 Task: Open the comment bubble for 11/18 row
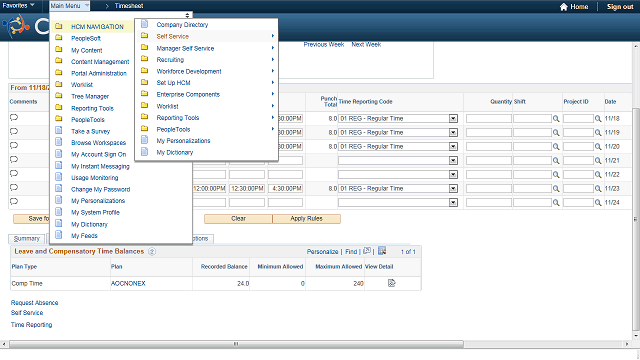[x=14, y=118]
